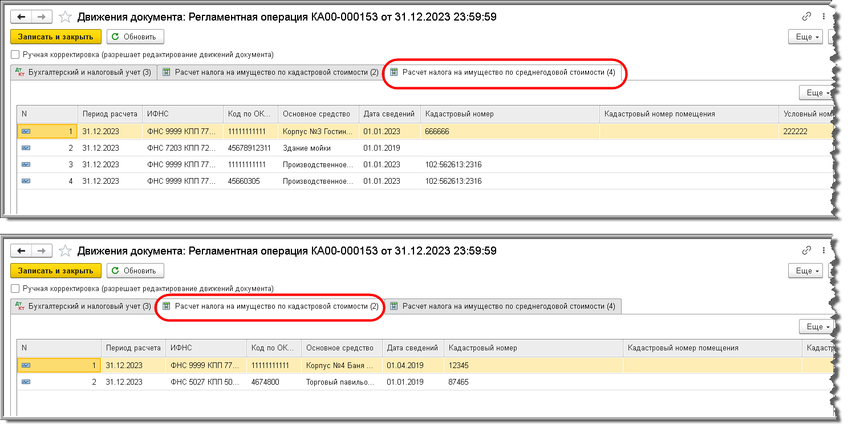The height and width of the screenshot is (436, 868).
Task: Switch to кадастровой стоимости tab in upper window
Action: click(x=270, y=72)
